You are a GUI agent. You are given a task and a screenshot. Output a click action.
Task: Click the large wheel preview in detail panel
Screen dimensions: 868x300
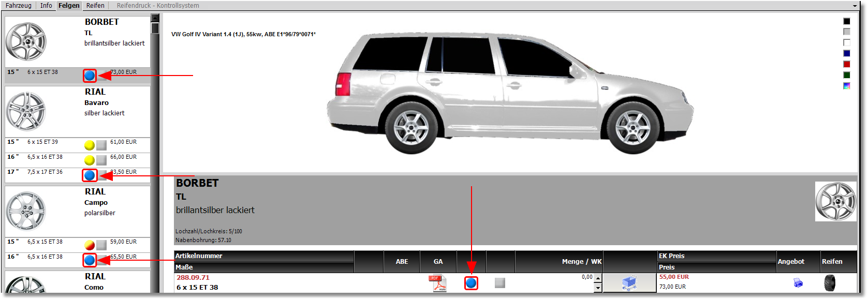pos(835,201)
